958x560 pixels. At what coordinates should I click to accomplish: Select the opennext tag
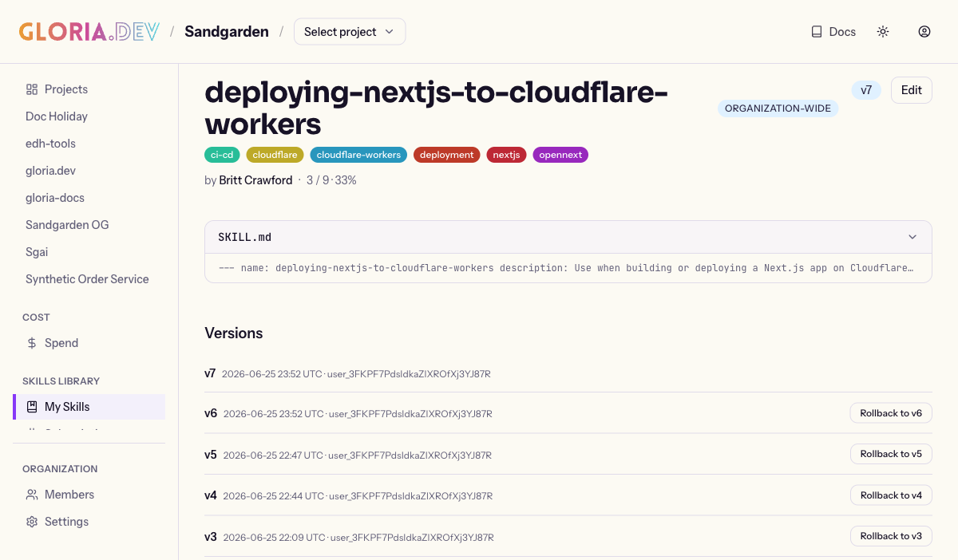click(560, 155)
